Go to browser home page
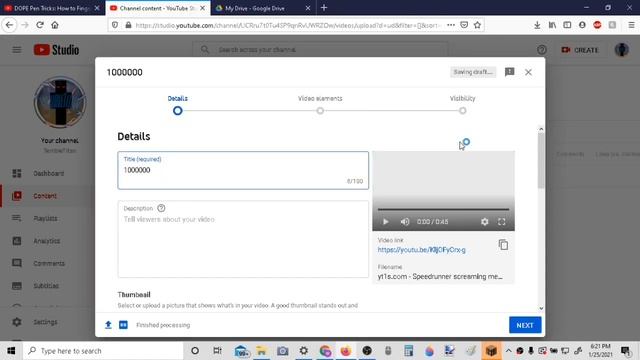The image size is (640, 360). pyautogui.click(x=55, y=25)
